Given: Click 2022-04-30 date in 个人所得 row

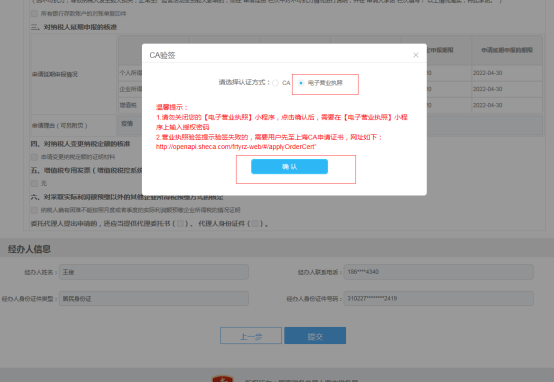Looking at the screenshot, I should coord(488,73).
